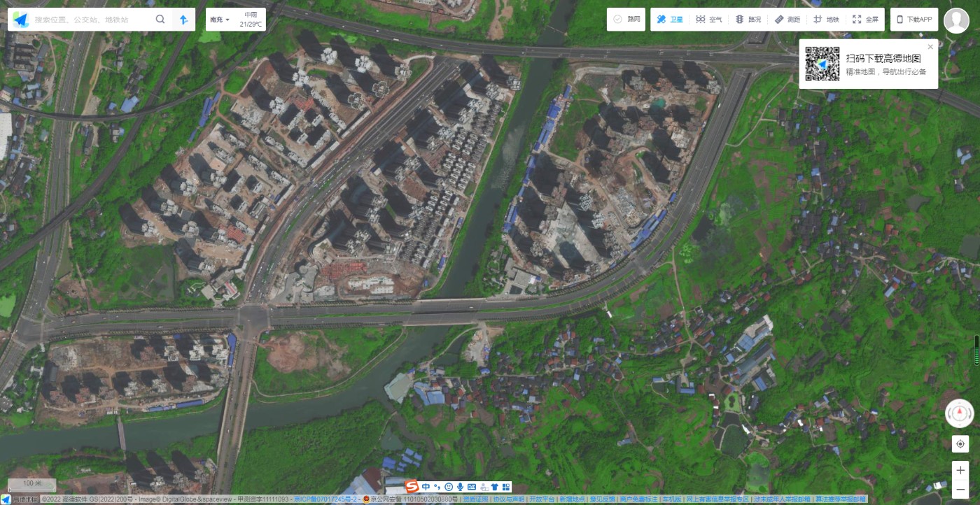980x505 pixels.
Task: Click the locate-me target button
Action: (960, 444)
